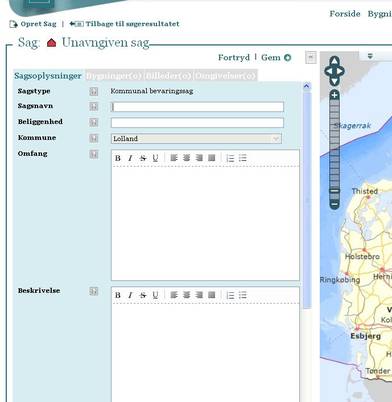Screen dimensions: 392x402
Task: Open the Bygninger(0) tab
Action: click(x=114, y=76)
